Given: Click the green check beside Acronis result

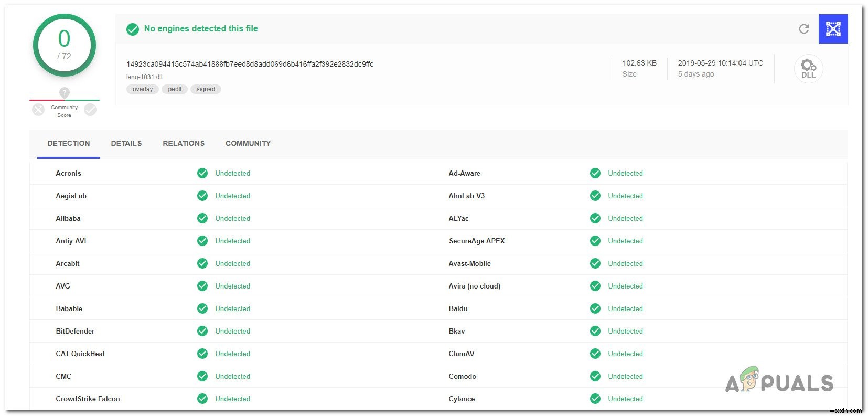Looking at the screenshot, I should pos(202,173).
